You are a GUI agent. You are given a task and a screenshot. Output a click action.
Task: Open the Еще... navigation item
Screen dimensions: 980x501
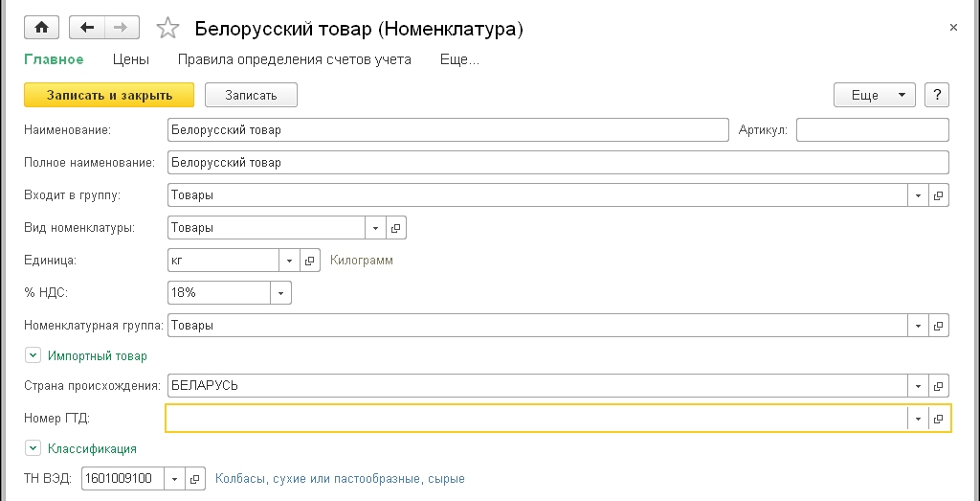(x=459, y=60)
